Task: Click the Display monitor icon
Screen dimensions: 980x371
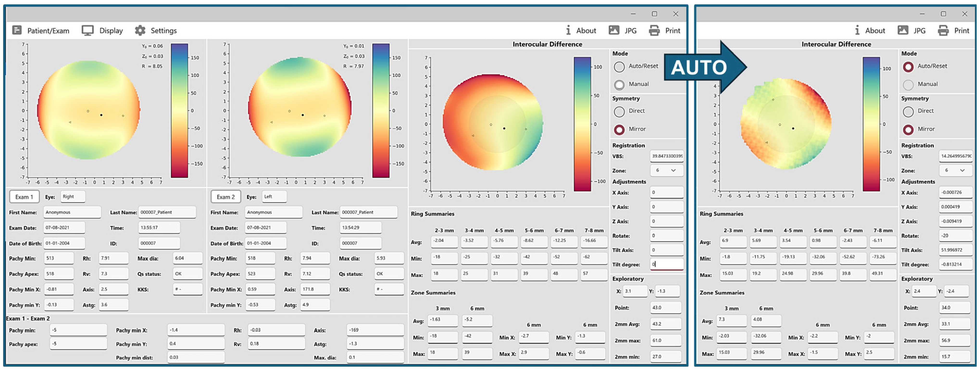Action: pos(87,31)
